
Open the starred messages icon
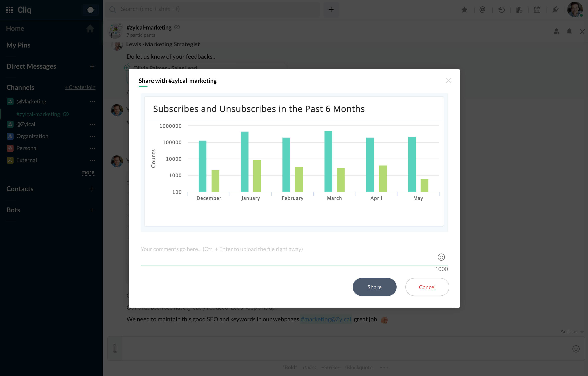click(x=464, y=10)
